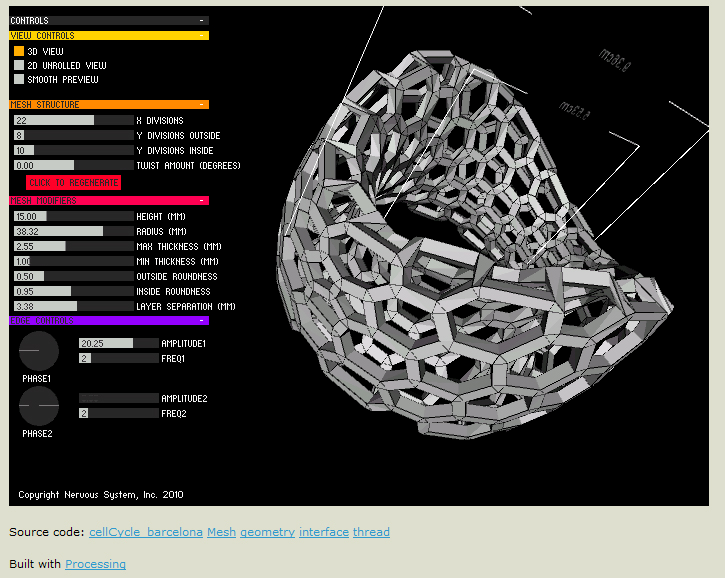Set the Freq1 slider
Screen dimensions: 725x578
click(x=119, y=358)
